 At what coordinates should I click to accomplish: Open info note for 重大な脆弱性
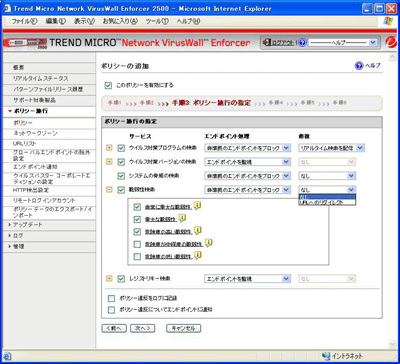tap(182, 219)
